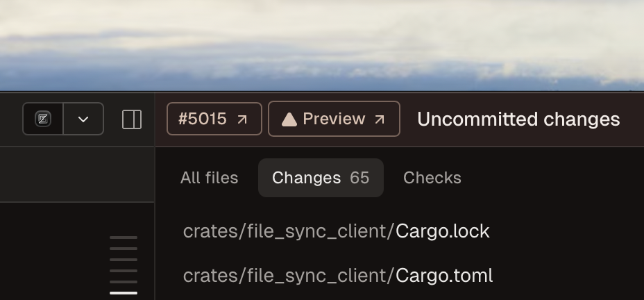
Task: Click the cloudy desktop wallpaper above the window
Action: click(322, 45)
